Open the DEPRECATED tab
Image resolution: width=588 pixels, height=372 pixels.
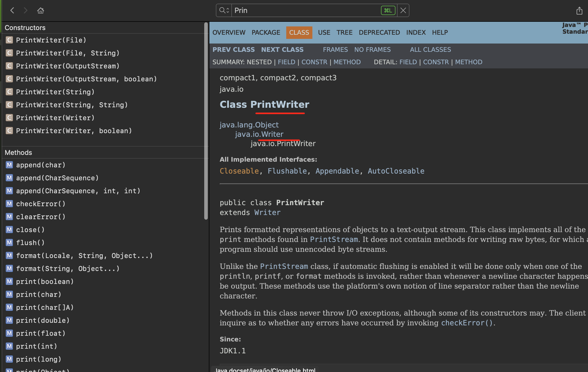point(379,32)
